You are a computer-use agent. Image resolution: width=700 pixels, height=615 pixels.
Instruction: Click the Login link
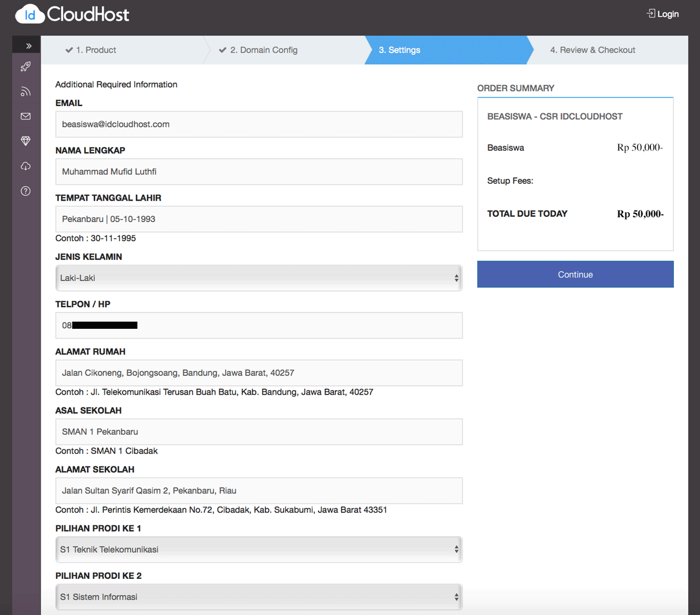[667, 13]
